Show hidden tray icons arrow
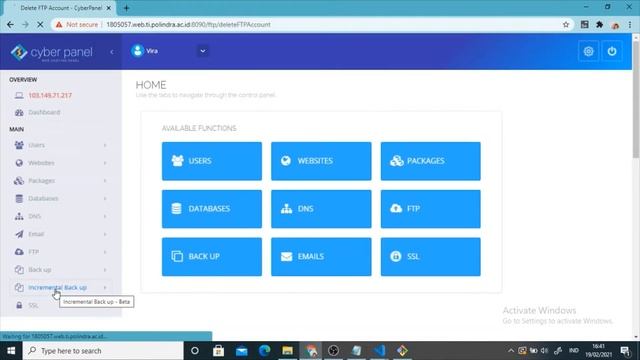This screenshot has height=360, width=640. coord(511,351)
